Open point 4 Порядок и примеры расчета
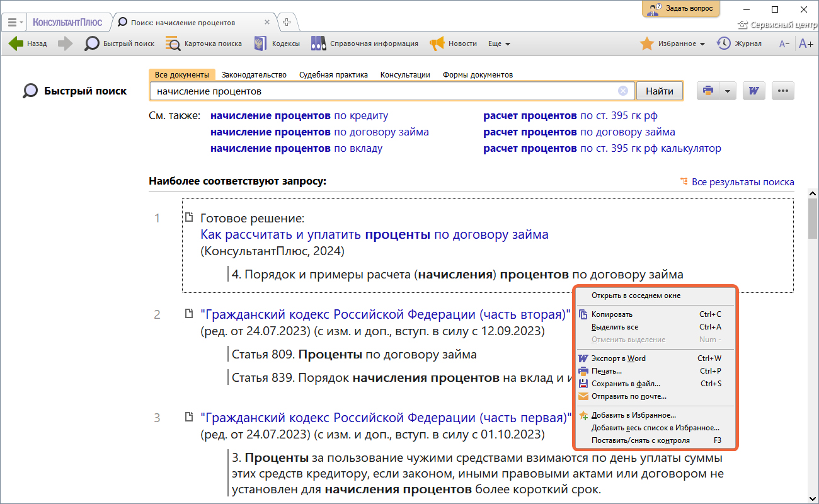 pos(457,275)
